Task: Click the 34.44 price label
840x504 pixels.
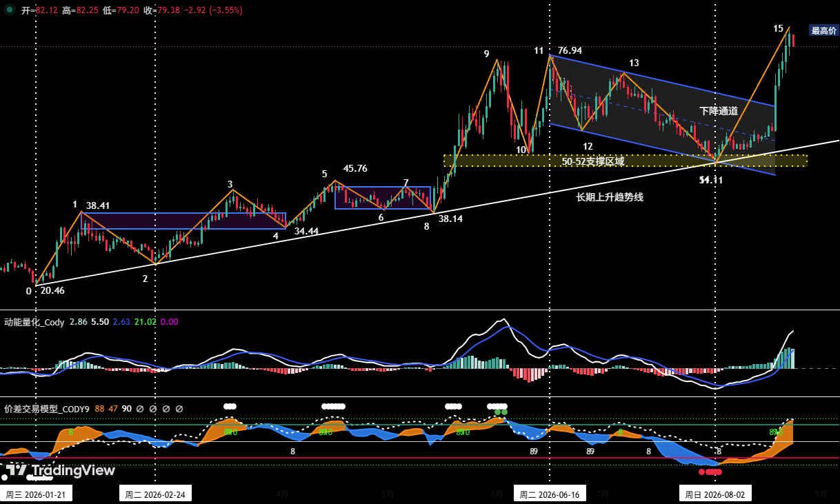Action: pos(306,231)
